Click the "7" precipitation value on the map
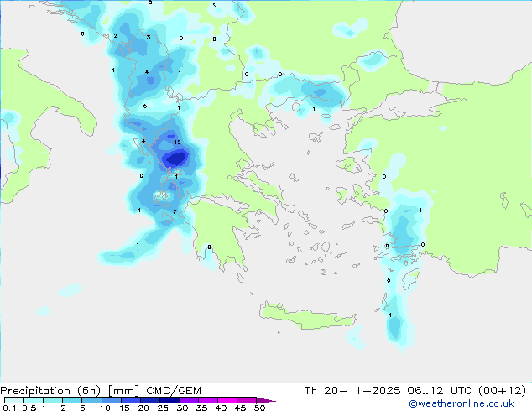 coord(175,211)
